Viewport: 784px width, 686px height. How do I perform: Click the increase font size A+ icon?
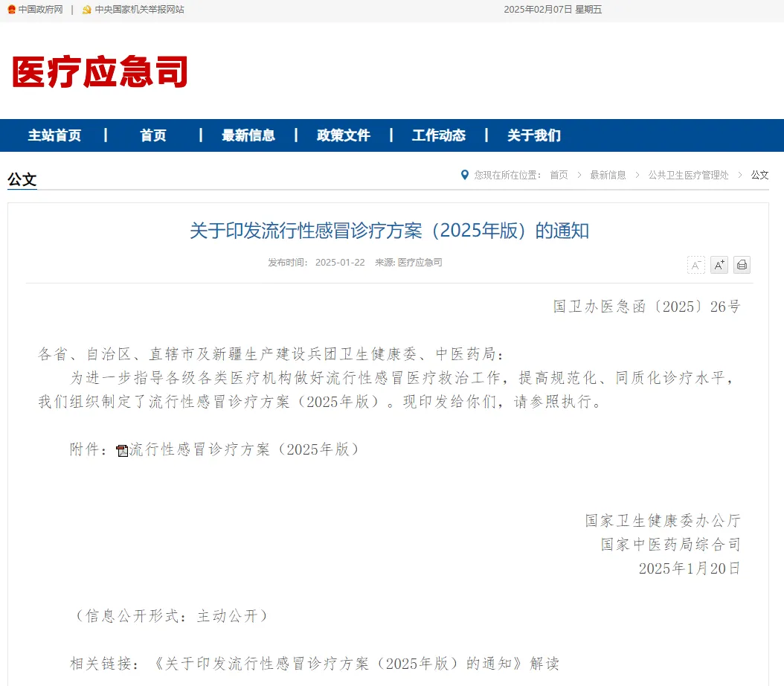719,265
